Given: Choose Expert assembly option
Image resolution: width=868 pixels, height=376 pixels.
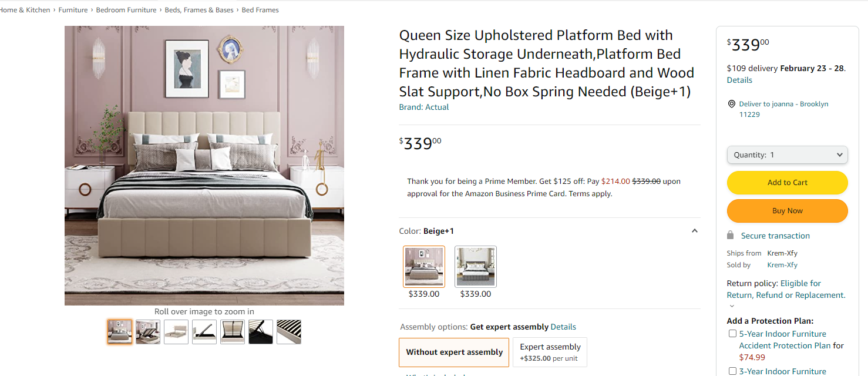Looking at the screenshot, I should tap(550, 352).
